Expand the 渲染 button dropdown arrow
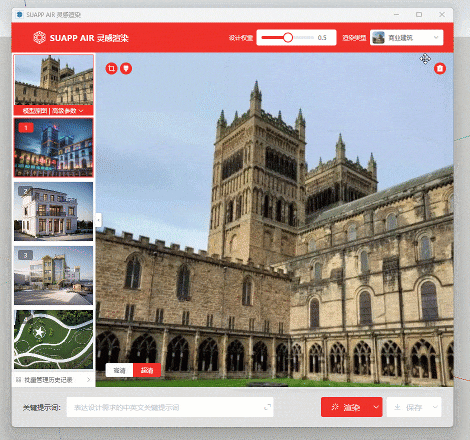 pos(376,407)
